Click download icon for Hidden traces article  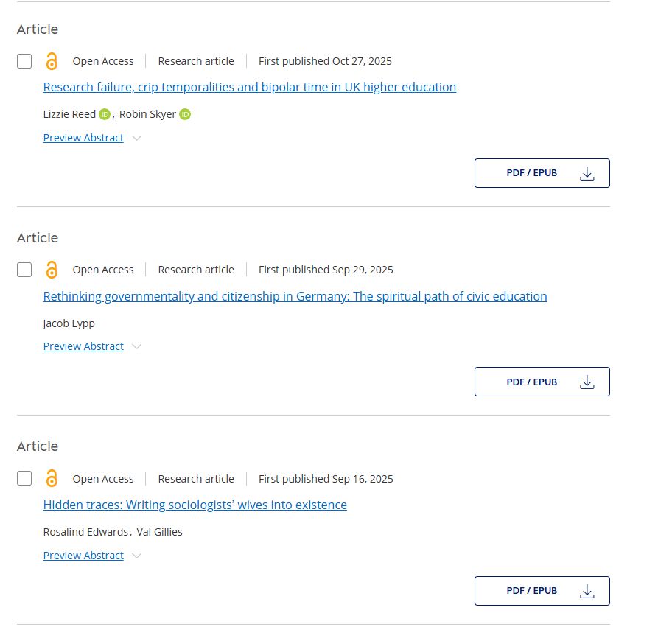[587, 591]
